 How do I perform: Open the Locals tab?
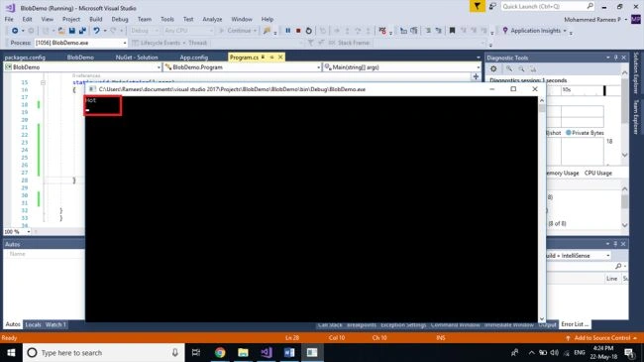pos(33,324)
